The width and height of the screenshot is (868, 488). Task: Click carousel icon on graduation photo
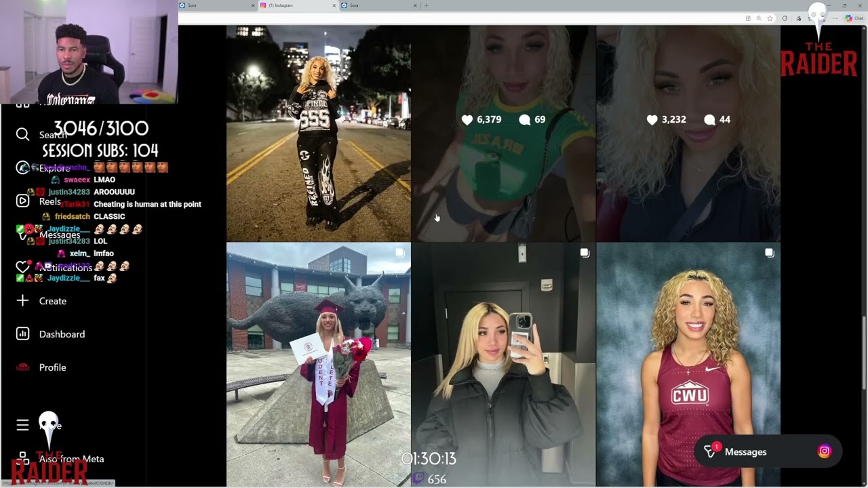[399, 253]
